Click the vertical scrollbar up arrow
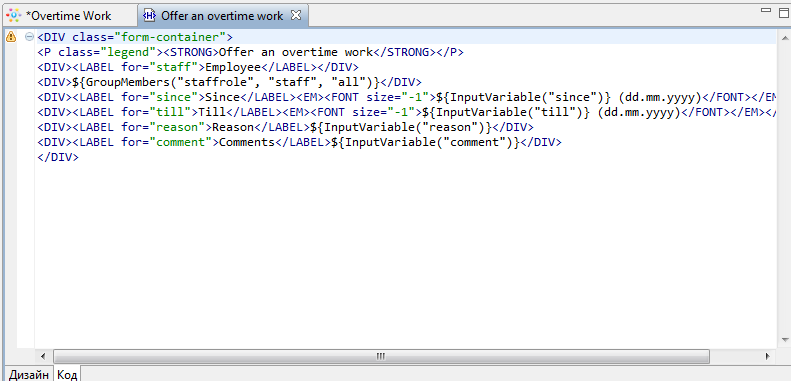Screen dimensions: 791x381 [x=784, y=38]
